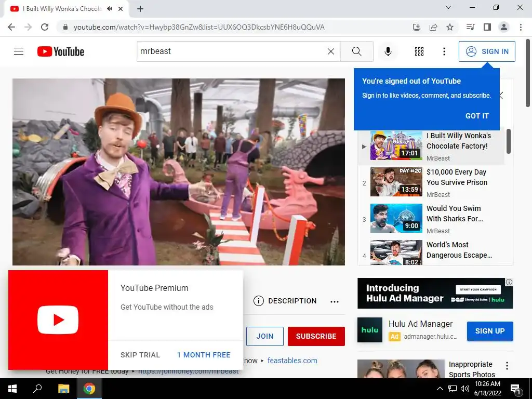Toggle Chrome side panel
The width and height of the screenshot is (532, 399).
click(487, 27)
